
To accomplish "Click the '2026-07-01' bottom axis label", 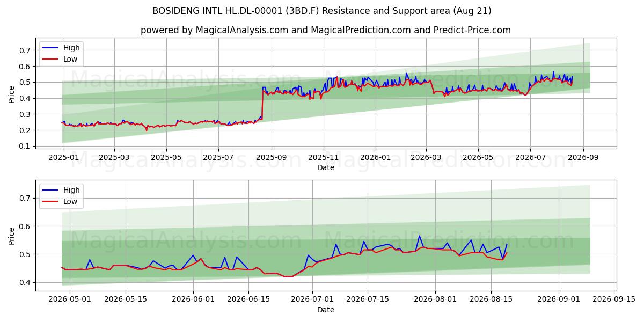I will point(312,300).
